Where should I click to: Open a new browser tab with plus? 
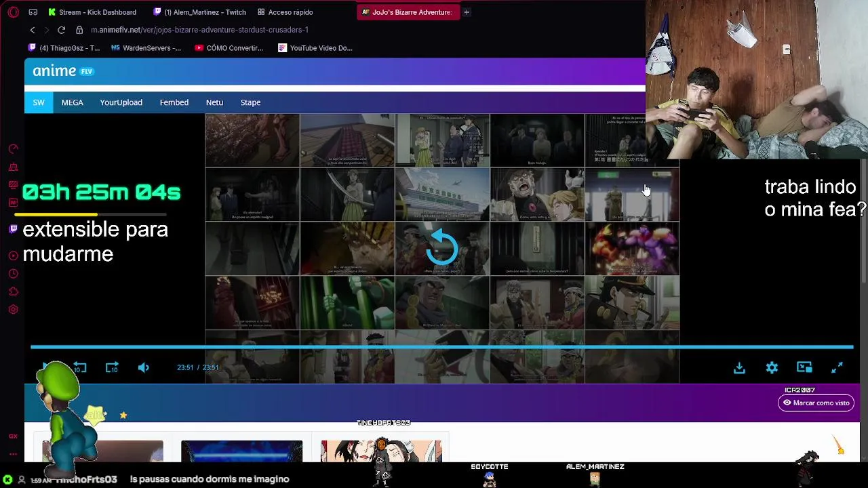(467, 12)
